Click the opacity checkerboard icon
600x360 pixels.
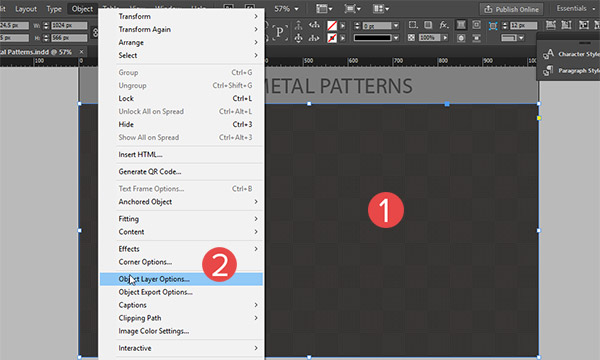point(411,38)
